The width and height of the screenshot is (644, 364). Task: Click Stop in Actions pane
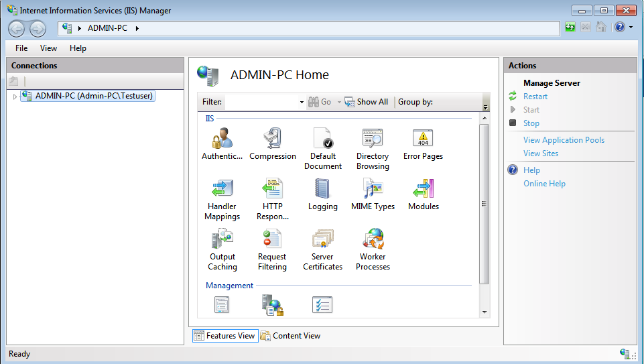[x=531, y=123]
